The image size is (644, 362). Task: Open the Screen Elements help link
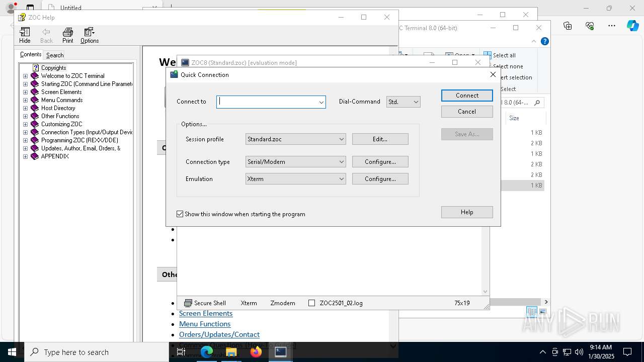(x=206, y=313)
